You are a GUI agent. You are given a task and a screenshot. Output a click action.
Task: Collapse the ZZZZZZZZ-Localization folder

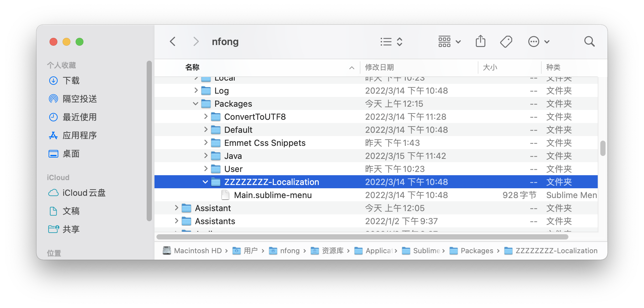[205, 182]
